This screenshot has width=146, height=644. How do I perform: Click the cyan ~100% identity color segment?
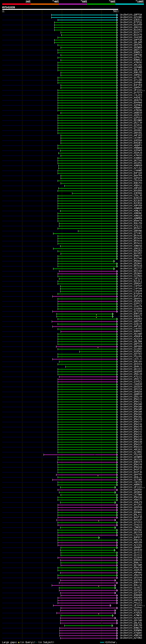pyautogui.click(x=129, y=4)
